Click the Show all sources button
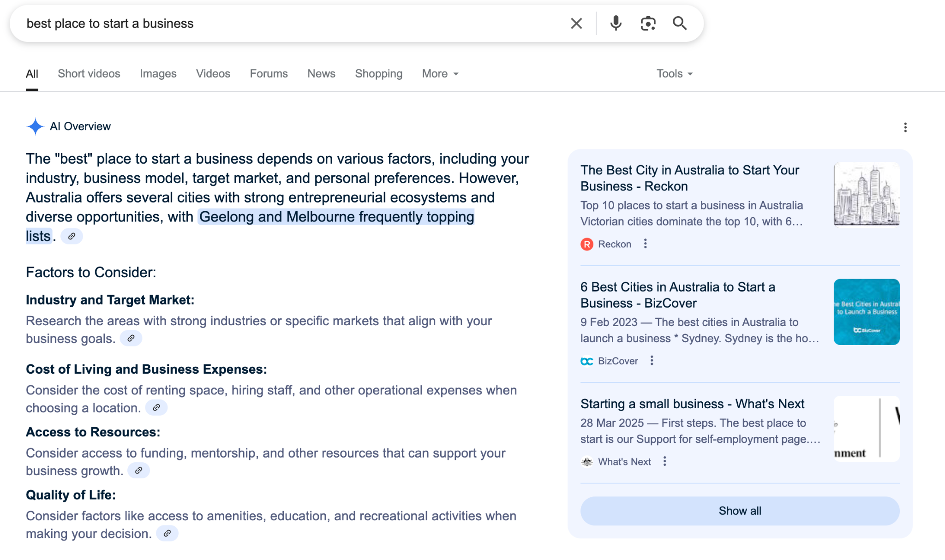 click(x=740, y=511)
